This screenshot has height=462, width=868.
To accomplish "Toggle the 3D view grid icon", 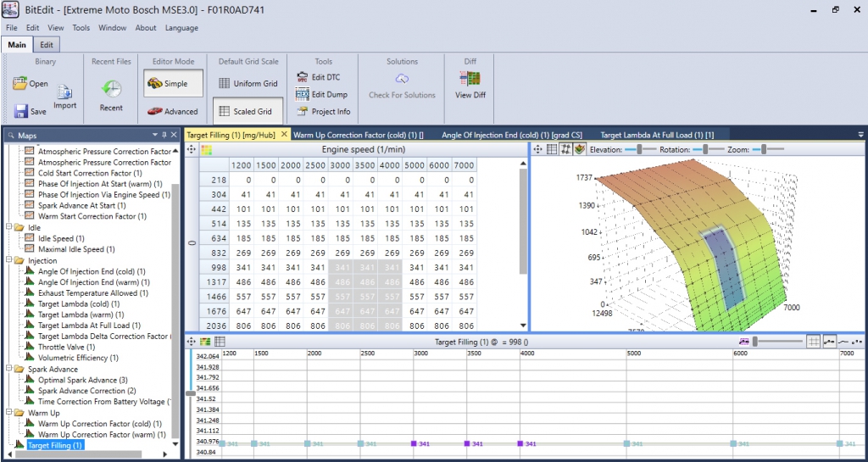I will 551,149.
